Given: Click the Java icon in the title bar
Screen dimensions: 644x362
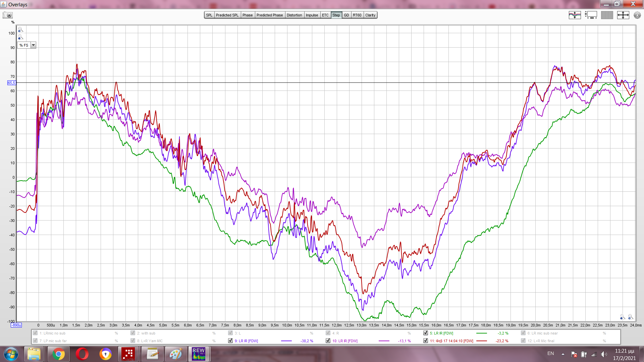Looking at the screenshot, I should click(4, 4).
